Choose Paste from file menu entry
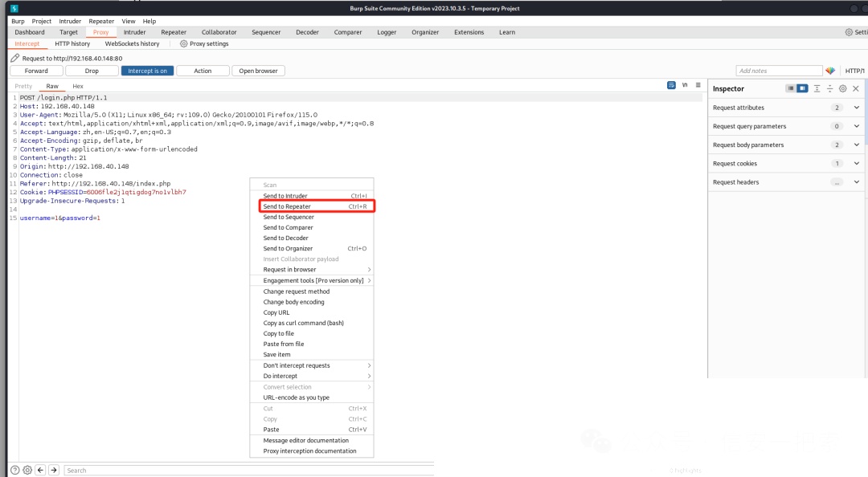 click(x=312, y=344)
